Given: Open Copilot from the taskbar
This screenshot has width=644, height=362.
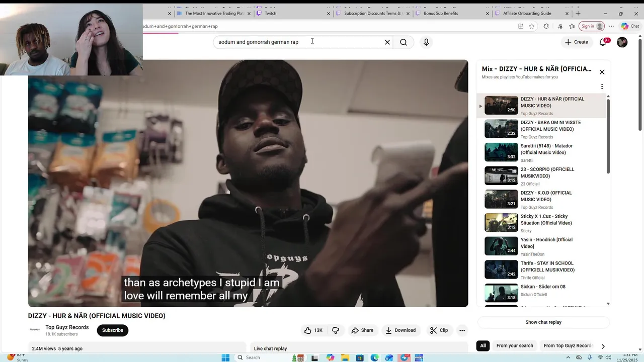Looking at the screenshot, I should click(x=330, y=357).
